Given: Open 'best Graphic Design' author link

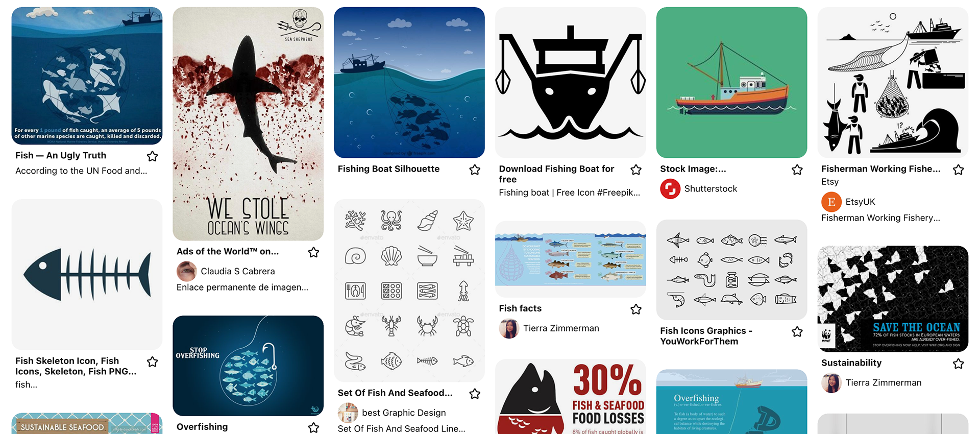Looking at the screenshot, I should [404, 413].
